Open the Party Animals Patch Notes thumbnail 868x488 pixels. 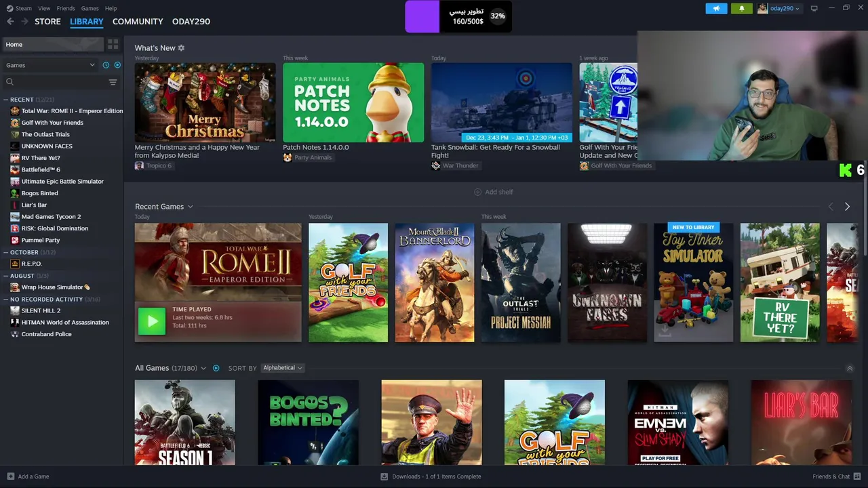[x=353, y=102]
